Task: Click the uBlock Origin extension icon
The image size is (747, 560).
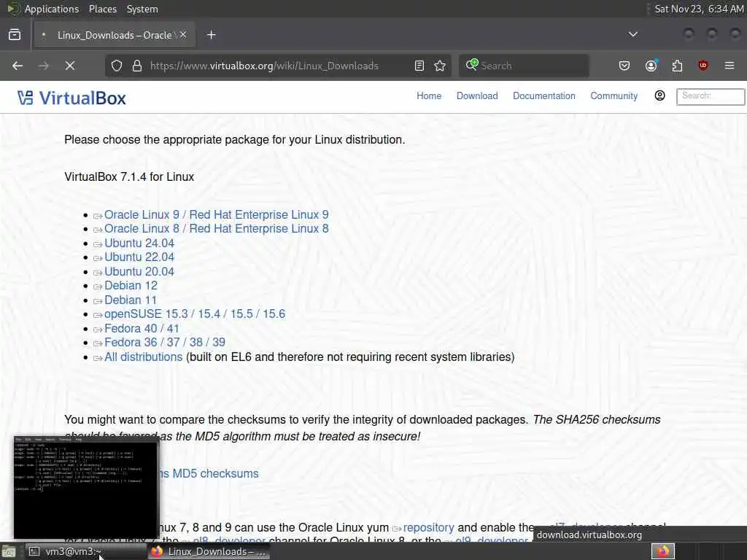Action: point(703,66)
